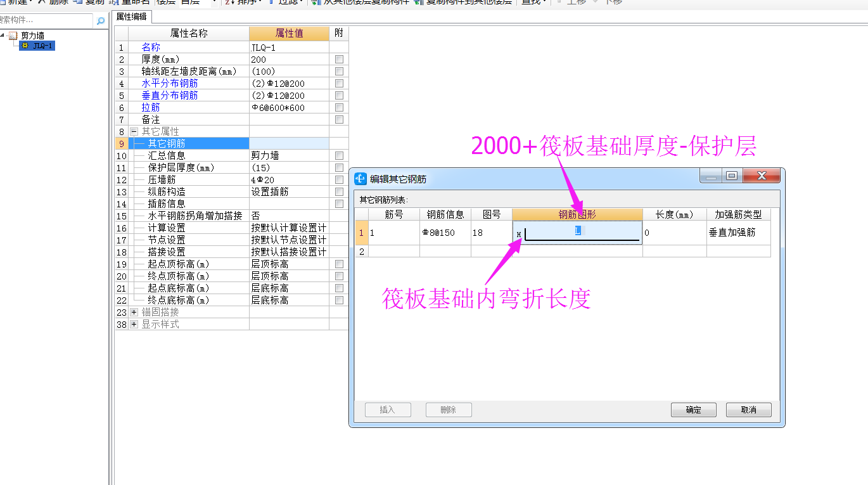Click the search magnifier icon
The image size is (868, 485).
pos(101,21)
